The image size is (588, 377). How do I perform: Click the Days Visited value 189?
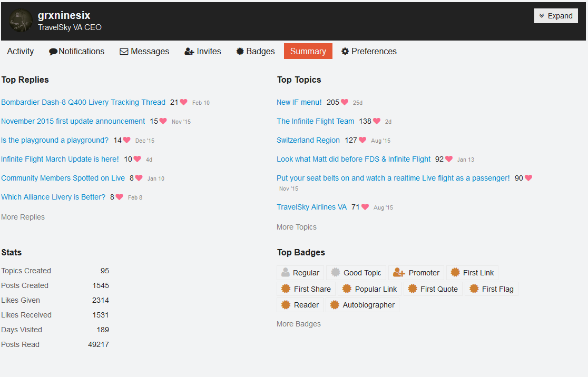[x=103, y=330]
